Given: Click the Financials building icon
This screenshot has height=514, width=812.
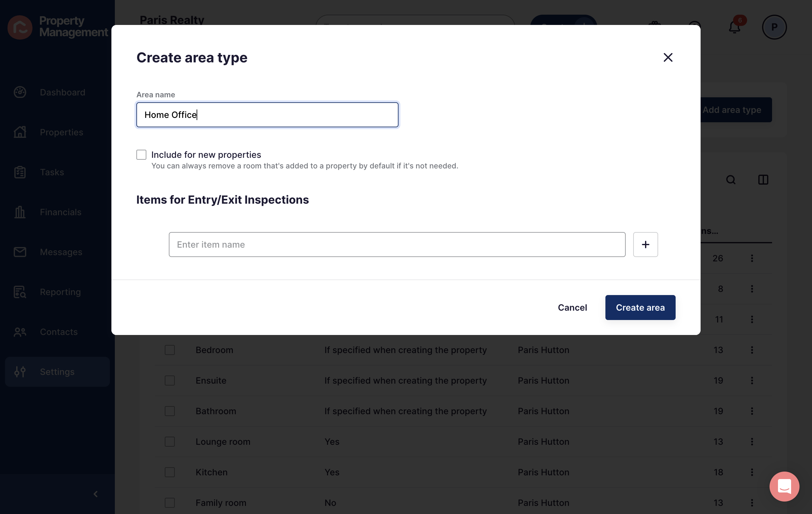Looking at the screenshot, I should pyautogui.click(x=20, y=212).
